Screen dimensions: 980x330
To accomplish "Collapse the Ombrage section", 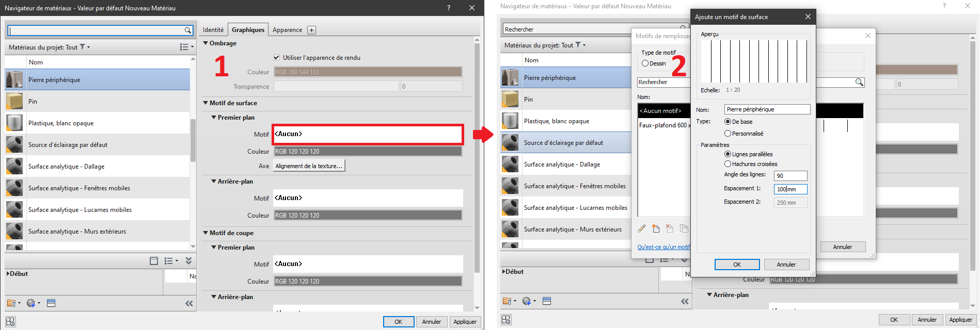I will [206, 43].
